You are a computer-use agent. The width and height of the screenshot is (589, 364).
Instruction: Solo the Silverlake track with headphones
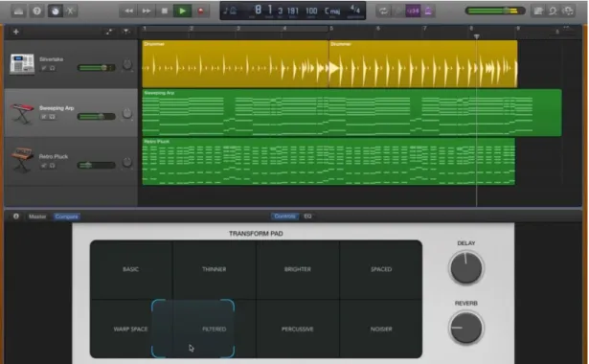point(53,68)
